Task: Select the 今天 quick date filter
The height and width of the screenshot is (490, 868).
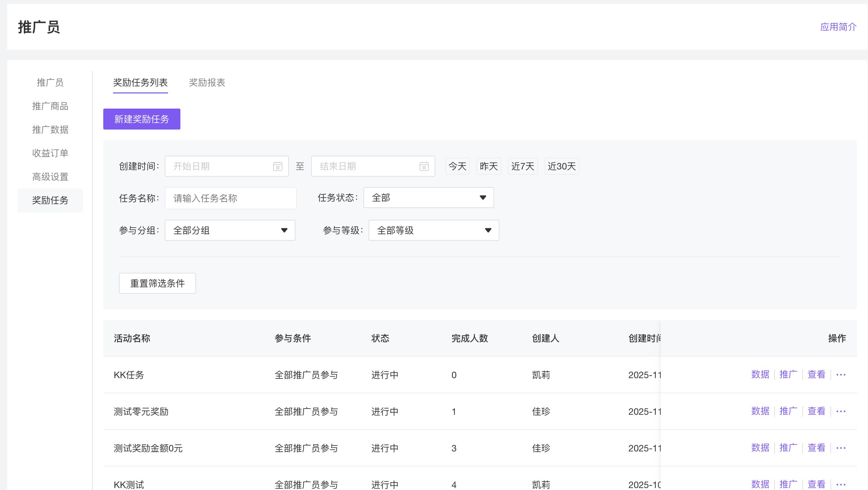Action: tap(457, 166)
